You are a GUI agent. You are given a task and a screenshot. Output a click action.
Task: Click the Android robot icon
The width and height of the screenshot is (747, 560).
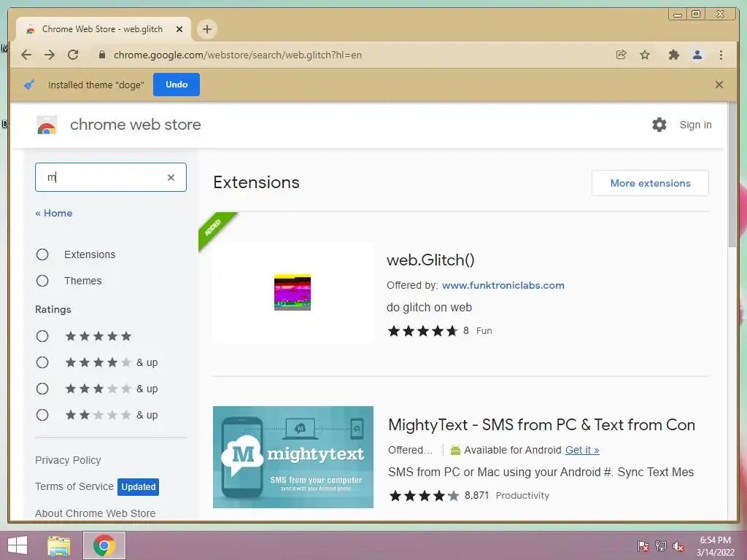coord(455,450)
